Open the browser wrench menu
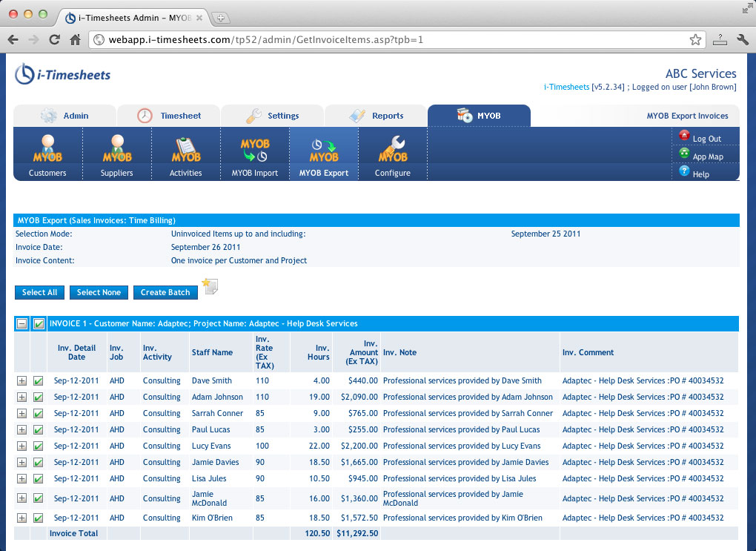This screenshot has width=756, height=551. 743,39
